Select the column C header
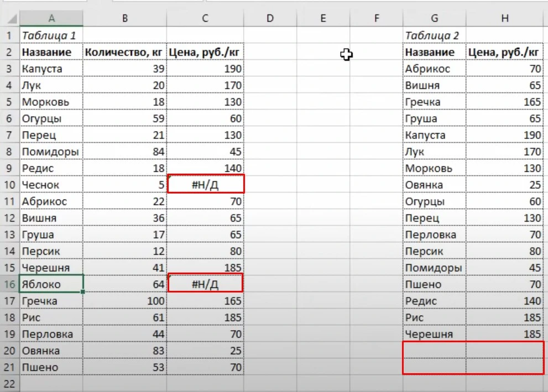Screen dimensions: 548x392 tap(205, 18)
